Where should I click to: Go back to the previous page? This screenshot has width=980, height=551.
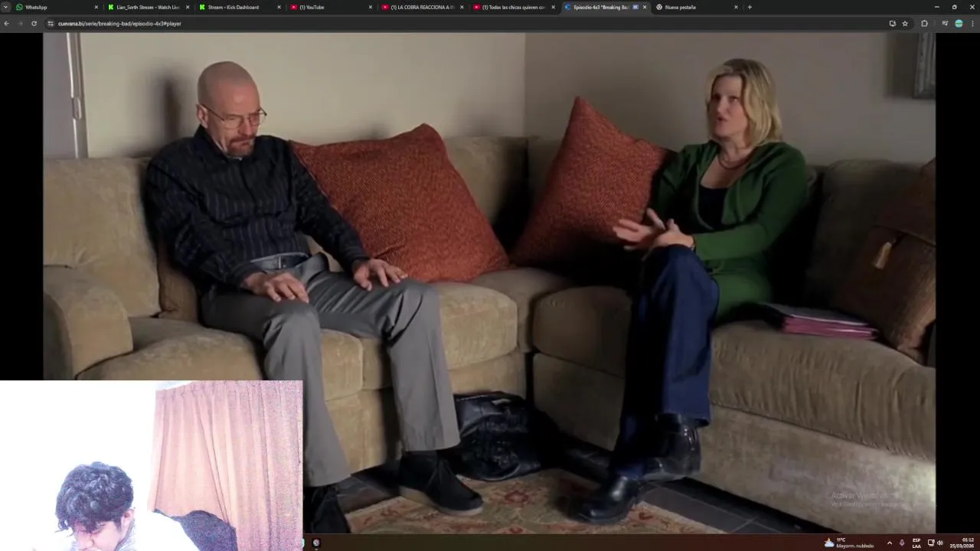(x=6, y=24)
